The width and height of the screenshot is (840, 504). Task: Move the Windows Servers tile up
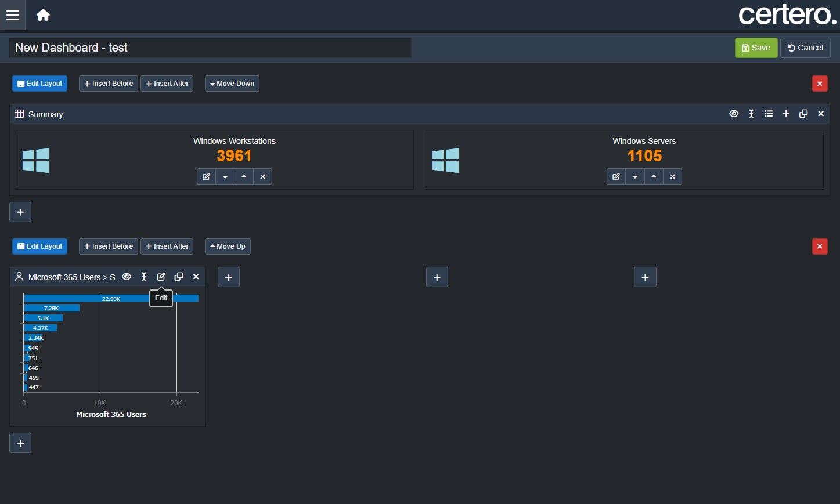(654, 177)
